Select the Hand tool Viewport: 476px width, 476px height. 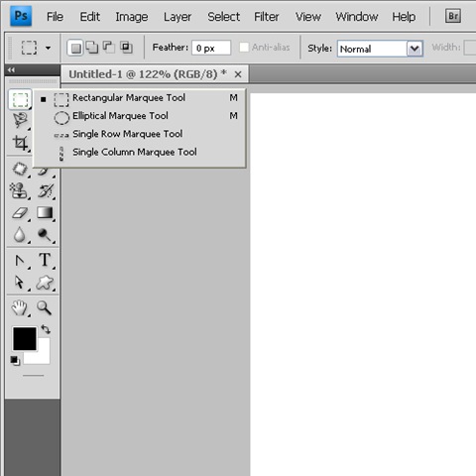click(x=19, y=307)
